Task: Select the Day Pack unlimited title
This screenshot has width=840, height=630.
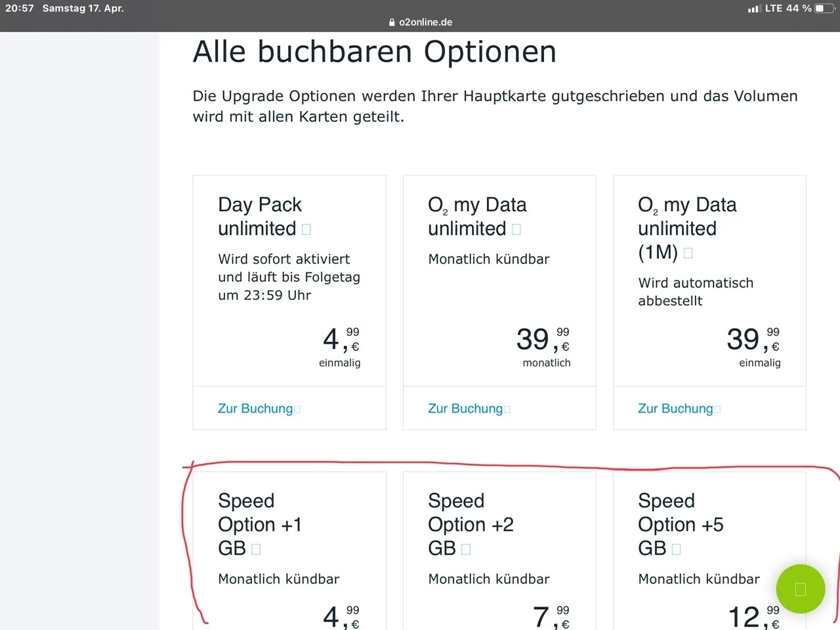Action: [x=260, y=217]
